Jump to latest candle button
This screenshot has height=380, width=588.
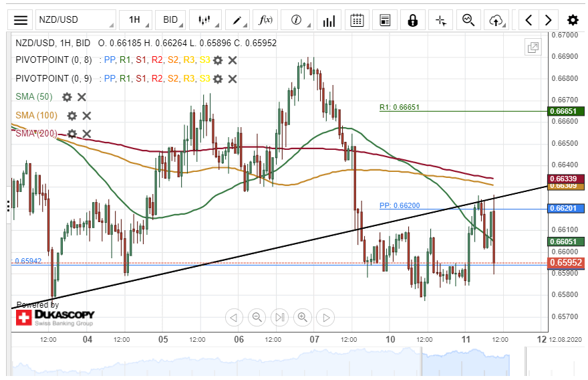[280, 318]
